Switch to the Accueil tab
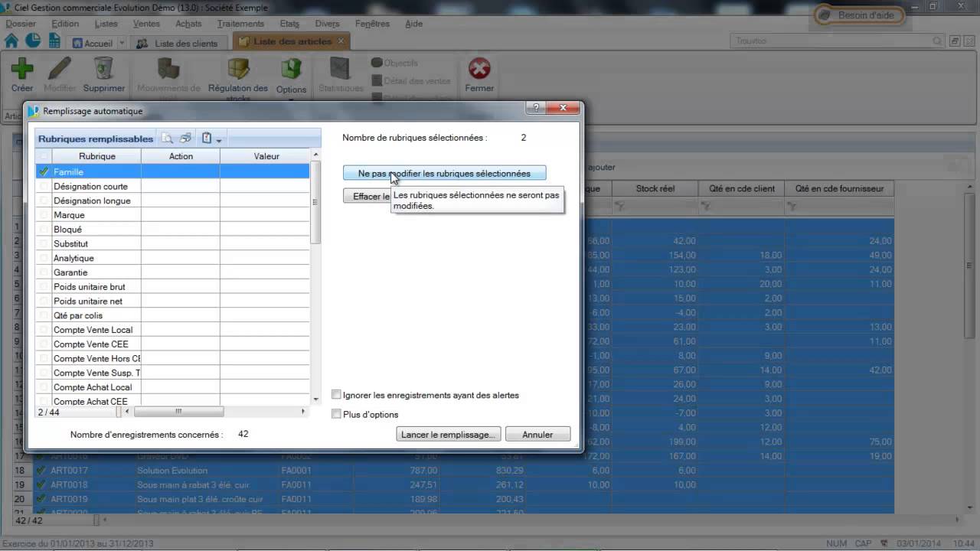This screenshot has height=551, width=980. point(92,44)
